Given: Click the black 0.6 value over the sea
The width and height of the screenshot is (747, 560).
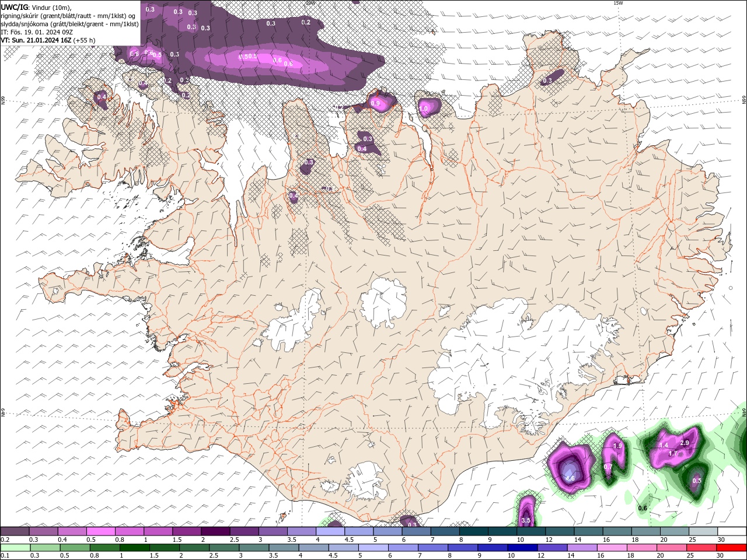Looking at the screenshot, I should click(643, 509).
